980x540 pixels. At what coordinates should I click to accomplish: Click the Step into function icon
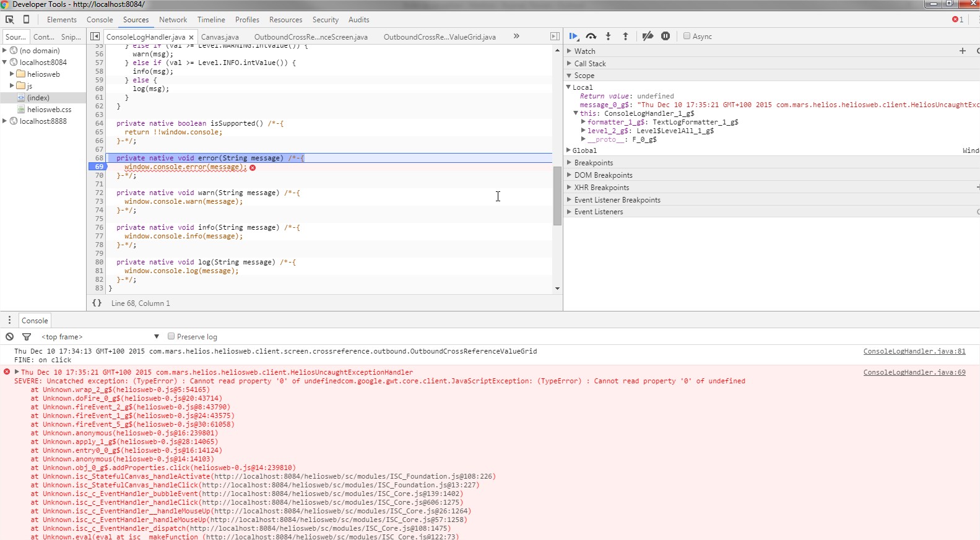(608, 37)
